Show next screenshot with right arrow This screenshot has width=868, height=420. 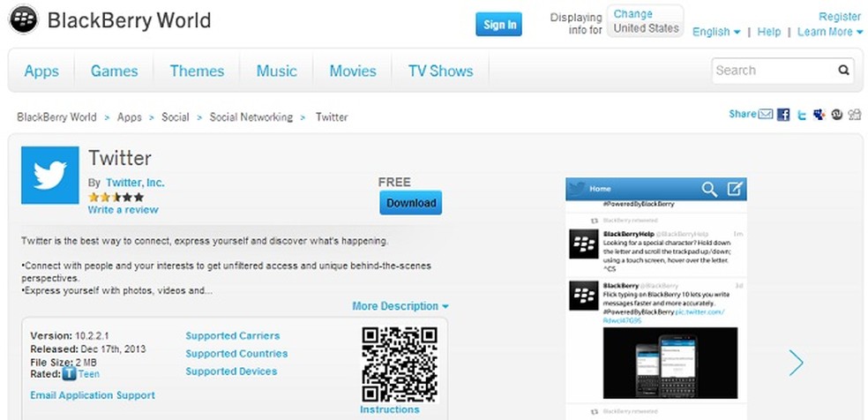pyautogui.click(x=796, y=363)
